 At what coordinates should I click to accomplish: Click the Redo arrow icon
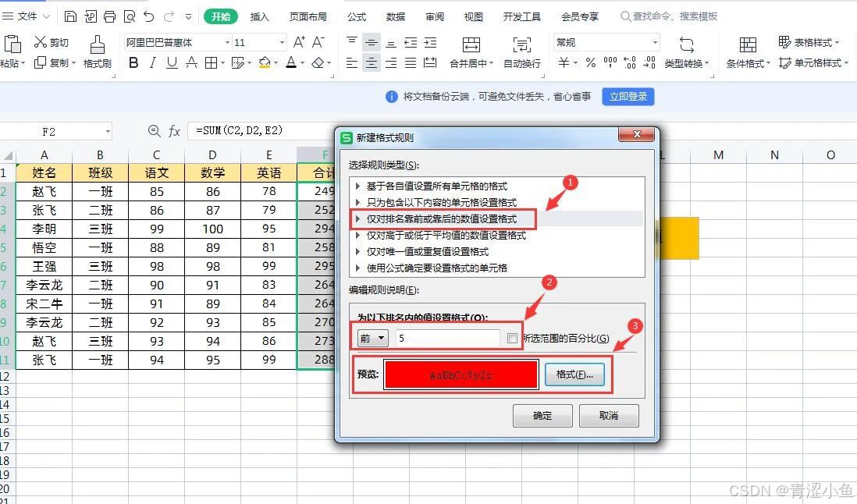tap(169, 16)
